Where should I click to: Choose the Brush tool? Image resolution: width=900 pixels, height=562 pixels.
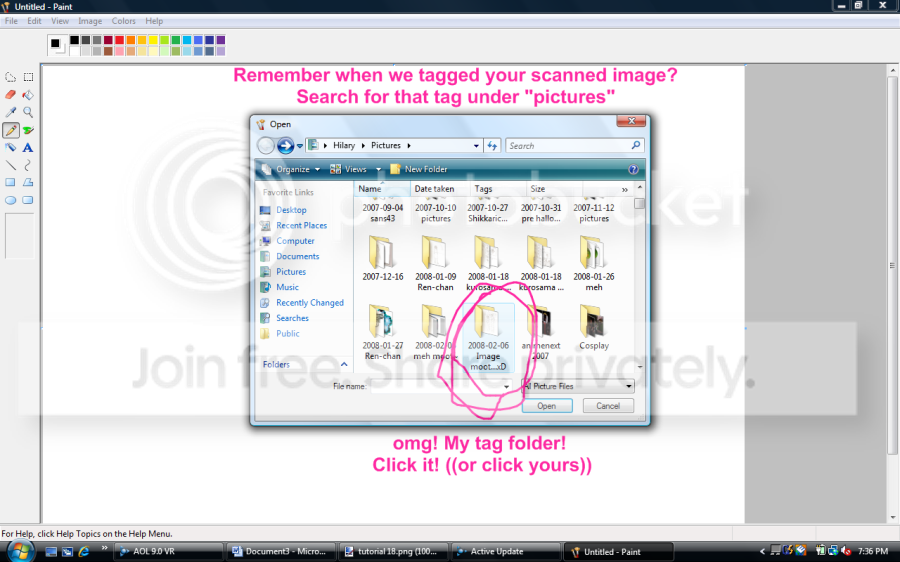click(x=28, y=130)
